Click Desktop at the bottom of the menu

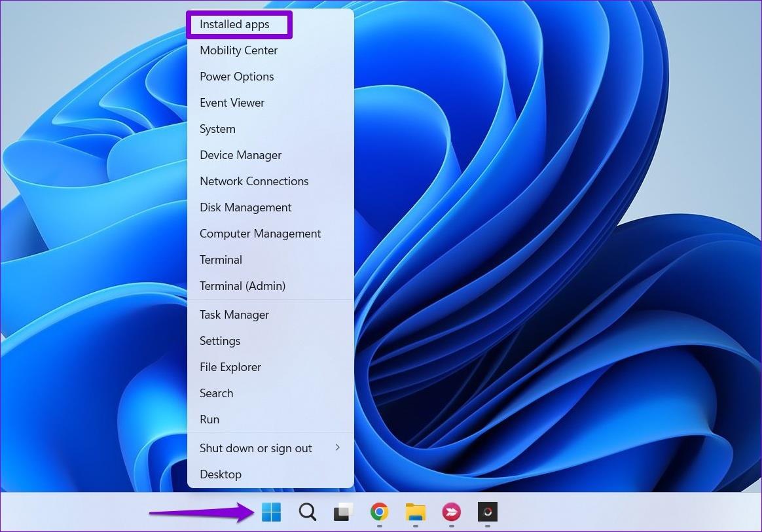click(x=221, y=474)
